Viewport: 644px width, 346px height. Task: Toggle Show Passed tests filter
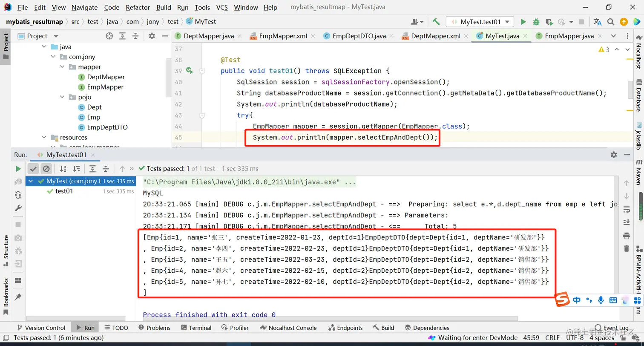click(34, 169)
